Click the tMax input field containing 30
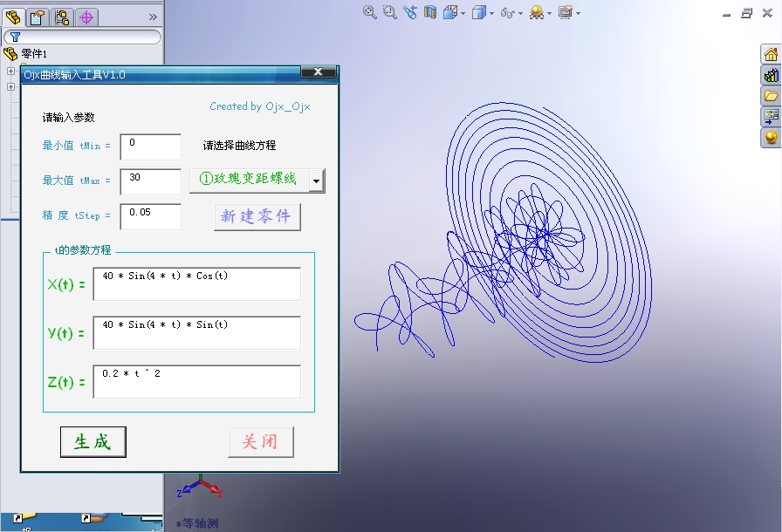This screenshot has height=532, width=782. [151, 181]
